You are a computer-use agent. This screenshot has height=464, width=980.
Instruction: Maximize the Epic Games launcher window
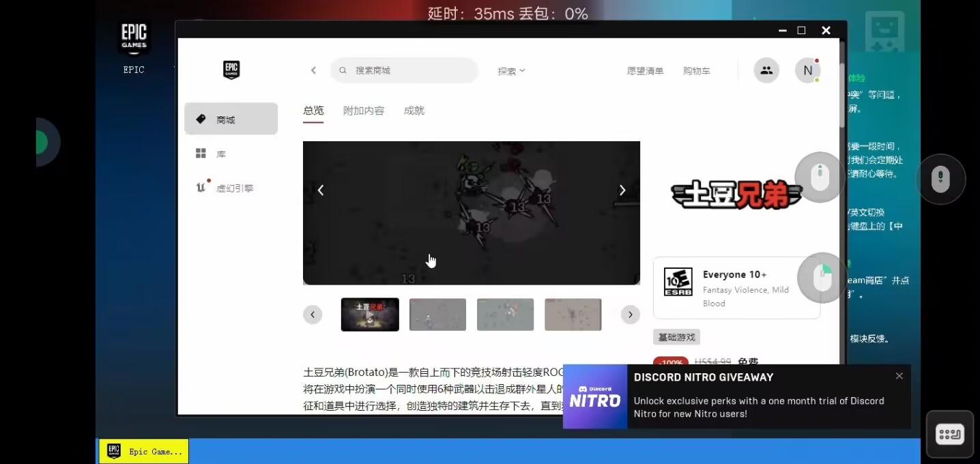pyautogui.click(x=801, y=30)
